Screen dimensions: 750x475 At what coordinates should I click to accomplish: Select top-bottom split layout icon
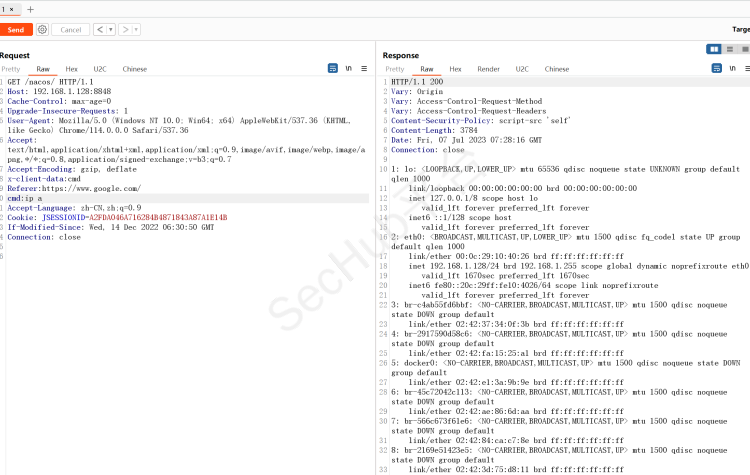(x=730, y=49)
